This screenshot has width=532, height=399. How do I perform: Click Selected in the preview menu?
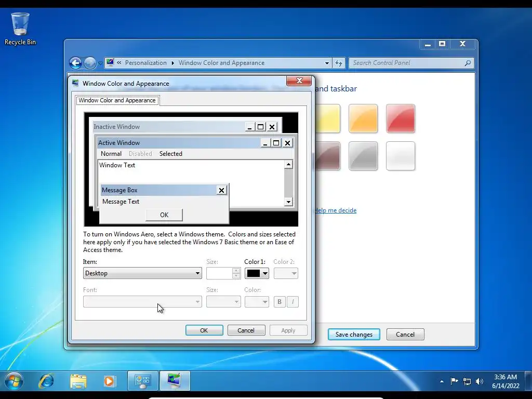170,154
